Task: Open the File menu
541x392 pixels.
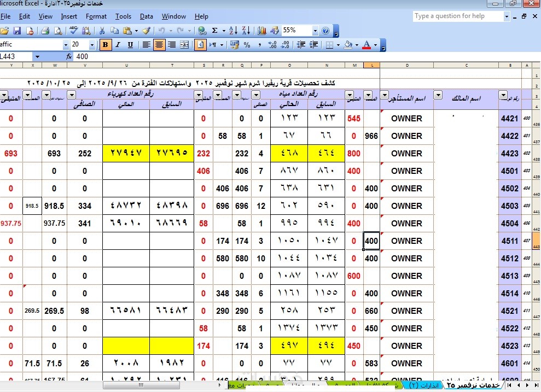Action: [5, 16]
